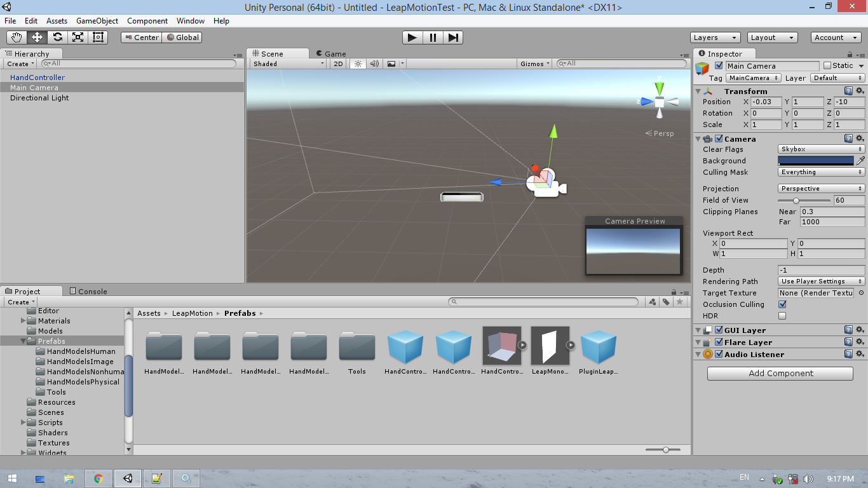Open the Shaded draw mode dropdown
Viewport: 868px width, 488px height.
pos(288,64)
